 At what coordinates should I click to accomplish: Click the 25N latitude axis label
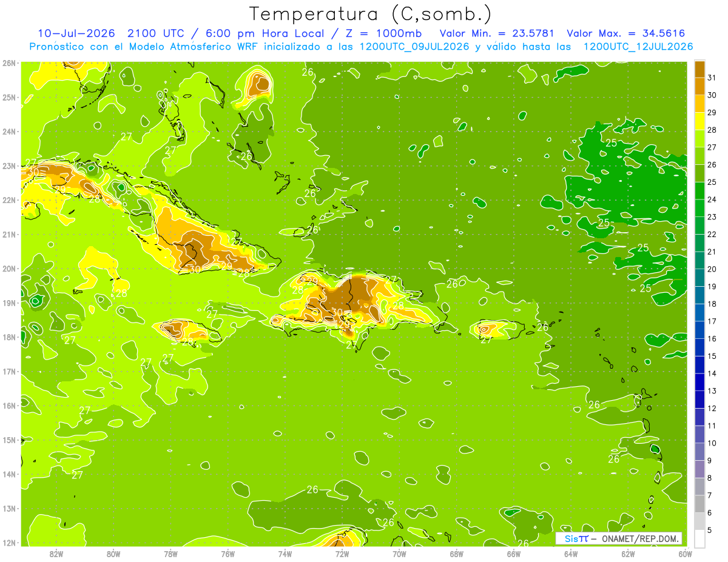pos(9,97)
